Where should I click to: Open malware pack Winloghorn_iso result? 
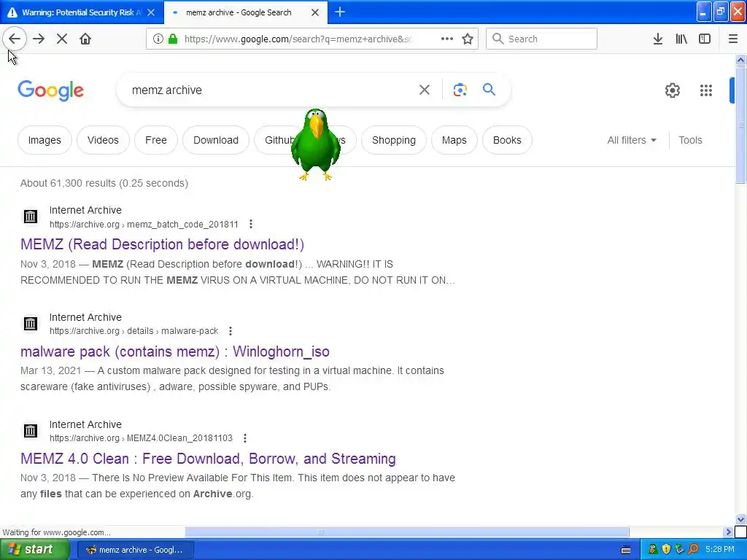point(175,351)
